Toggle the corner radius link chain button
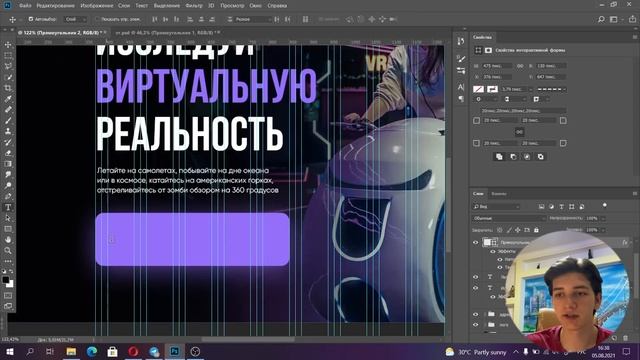The height and width of the screenshot is (360, 640). pos(519,132)
